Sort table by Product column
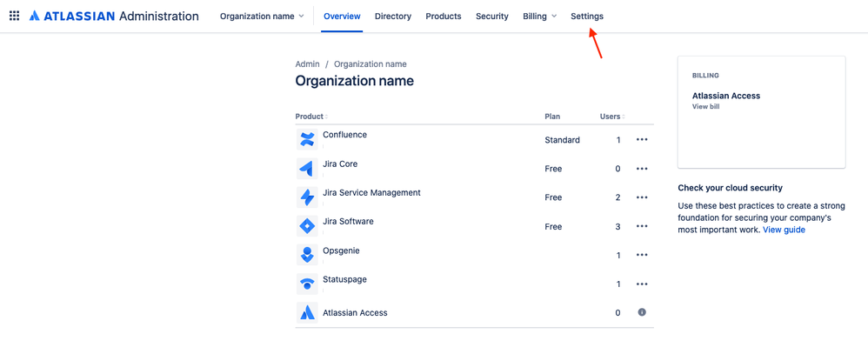This screenshot has width=868, height=354. (x=311, y=117)
